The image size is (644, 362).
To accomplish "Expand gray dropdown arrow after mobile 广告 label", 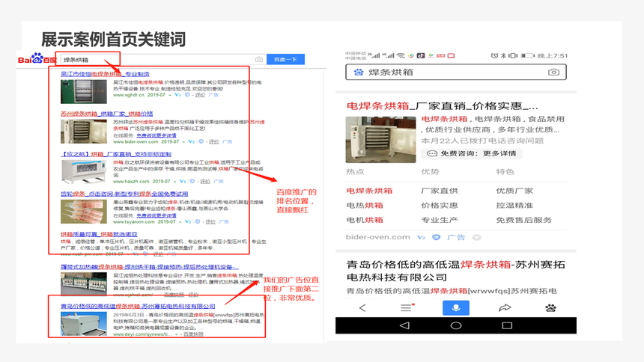I will [476, 237].
